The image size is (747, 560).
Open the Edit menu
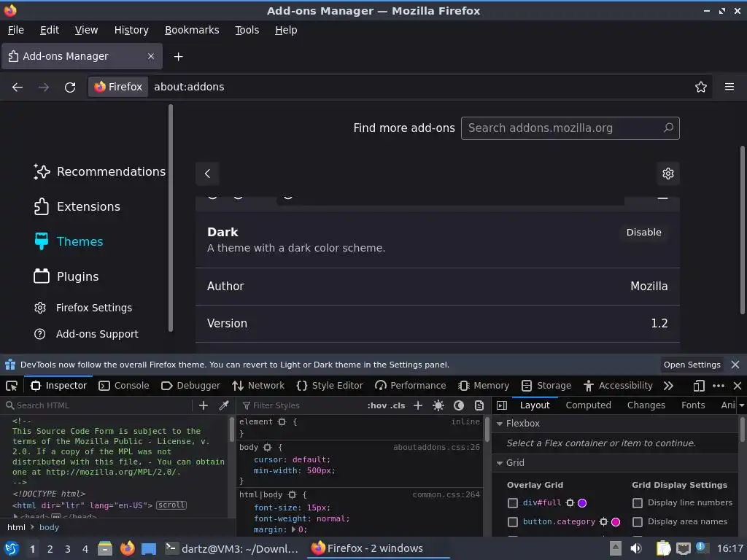click(x=50, y=30)
